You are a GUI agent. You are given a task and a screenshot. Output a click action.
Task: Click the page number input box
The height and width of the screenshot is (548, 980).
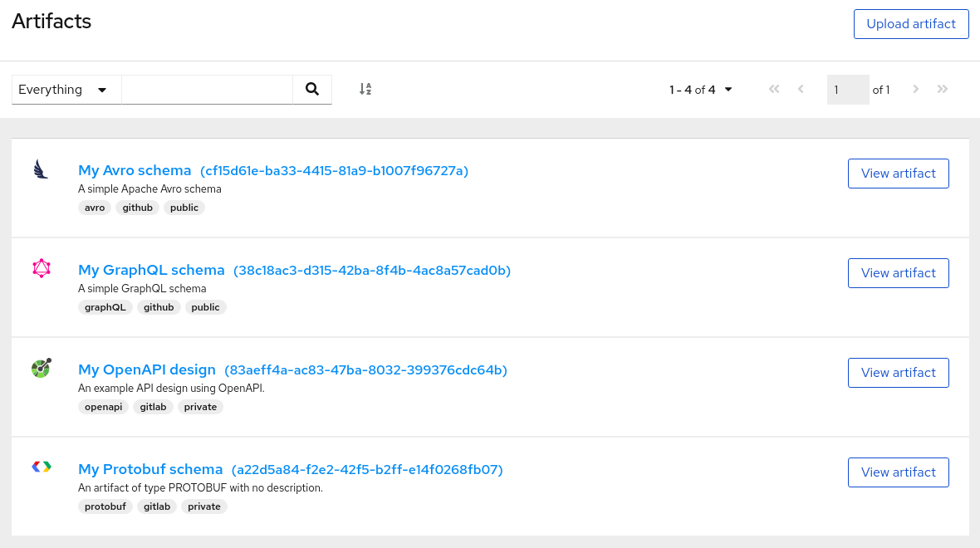pyautogui.click(x=848, y=89)
